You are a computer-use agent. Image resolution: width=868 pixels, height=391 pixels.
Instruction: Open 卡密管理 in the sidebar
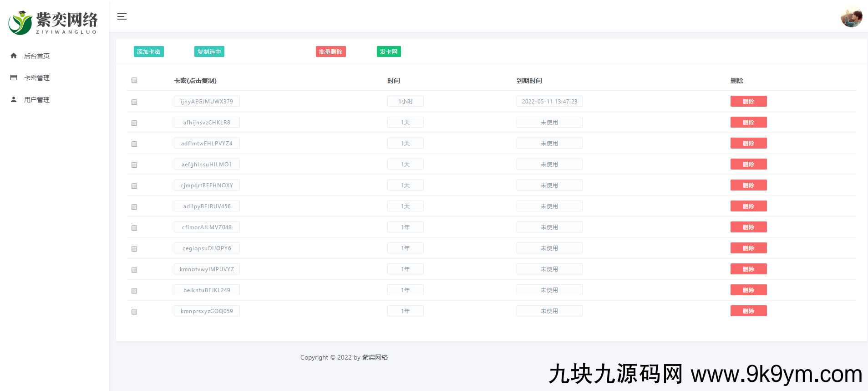click(37, 78)
